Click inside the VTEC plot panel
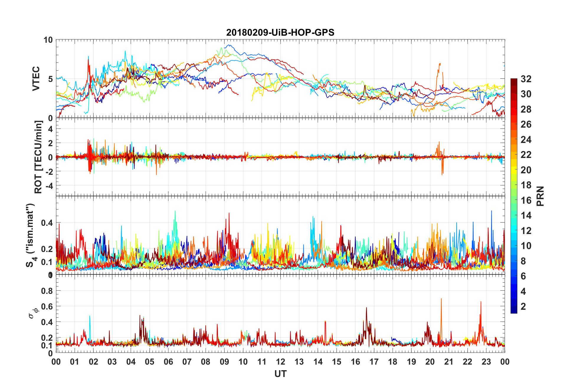The image size is (561, 392). tap(280, 79)
